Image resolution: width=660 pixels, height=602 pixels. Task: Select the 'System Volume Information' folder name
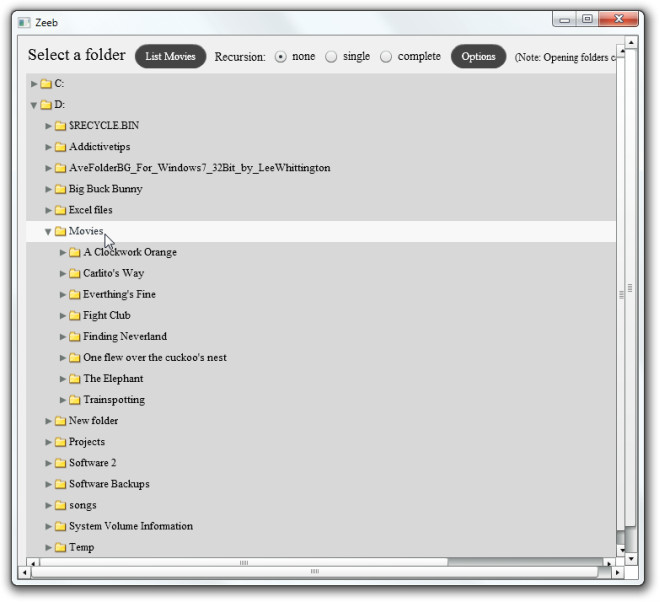pos(131,526)
